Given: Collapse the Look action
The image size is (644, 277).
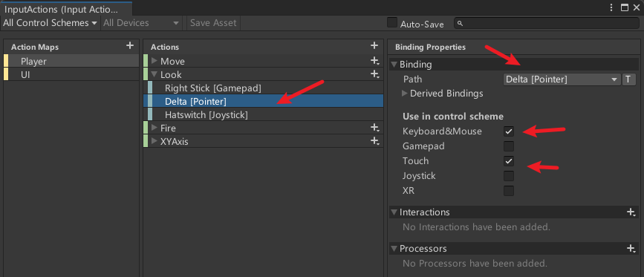Looking at the screenshot, I should [155, 74].
